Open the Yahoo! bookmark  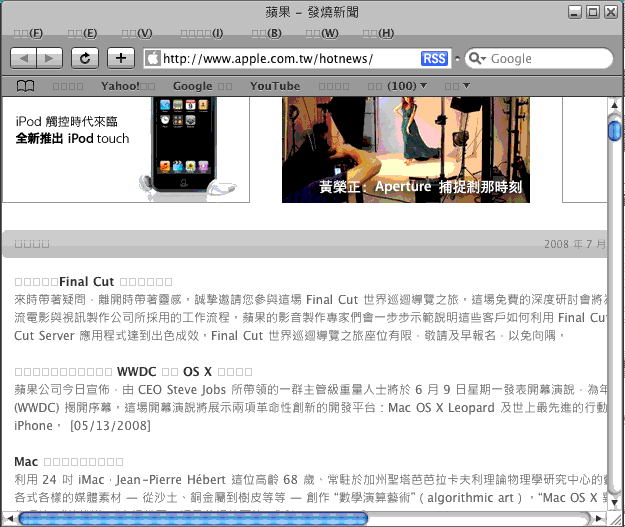[x=128, y=86]
